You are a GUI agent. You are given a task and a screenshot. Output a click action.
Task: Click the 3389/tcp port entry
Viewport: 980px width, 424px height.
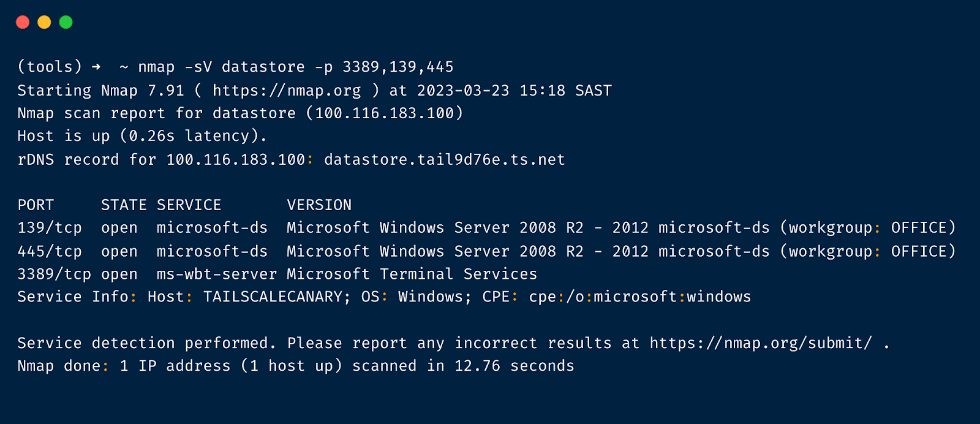(x=54, y=274)
